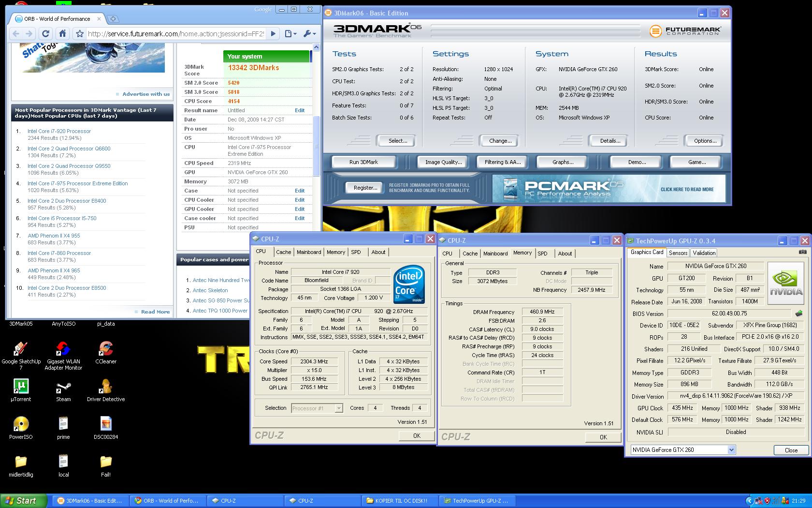812x508 pixels.
Task: Select CPU tab in right CPU-Z window
Action: [x=448, y=254]
